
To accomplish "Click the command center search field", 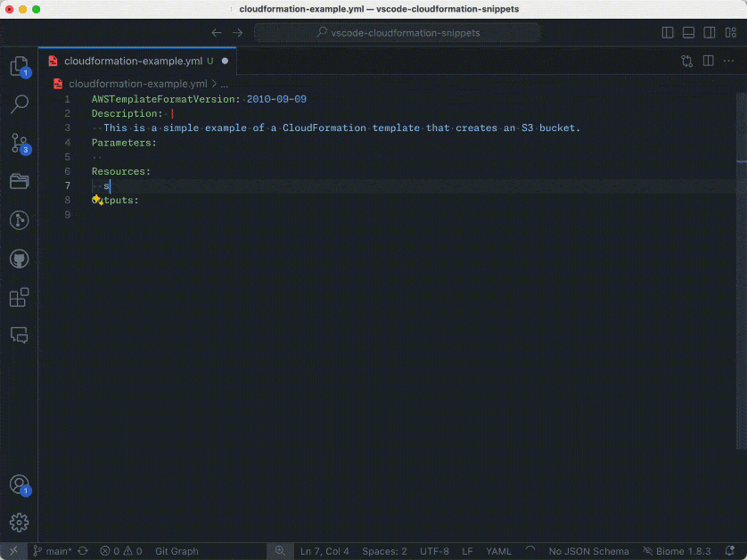I will [397, 33].
